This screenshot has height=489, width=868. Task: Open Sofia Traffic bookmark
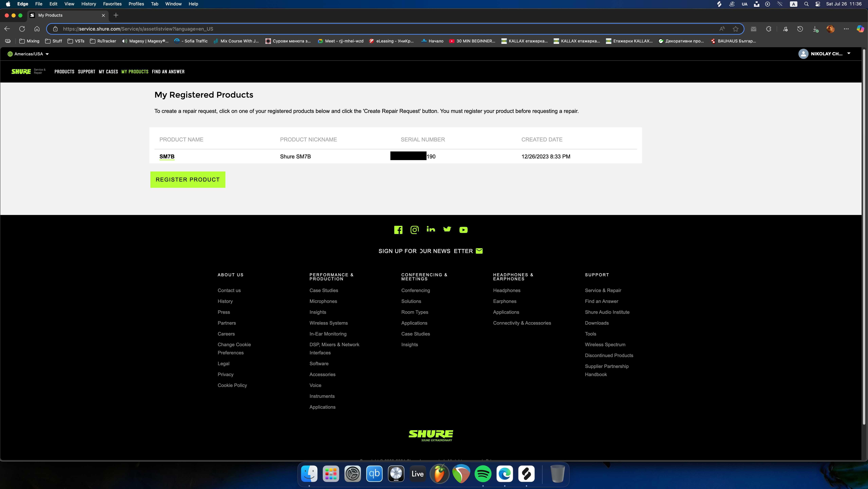[x=191, y=41]
